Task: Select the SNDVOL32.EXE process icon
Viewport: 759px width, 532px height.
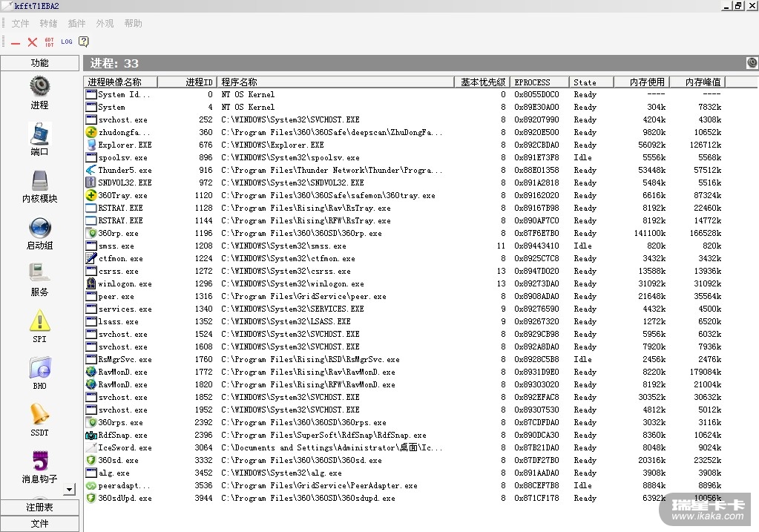Action: [x=91, y=183]
